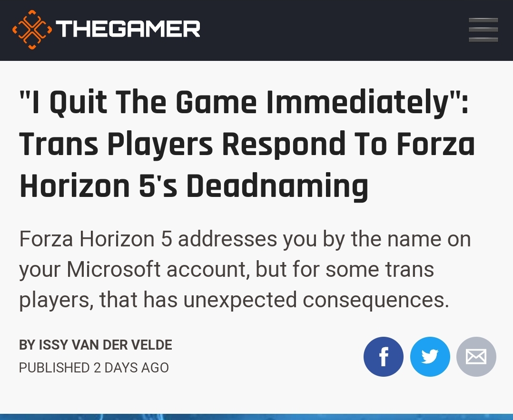Click the phrase "Microsoft account" in the summary
513x420 pixels.
[158, 269]
